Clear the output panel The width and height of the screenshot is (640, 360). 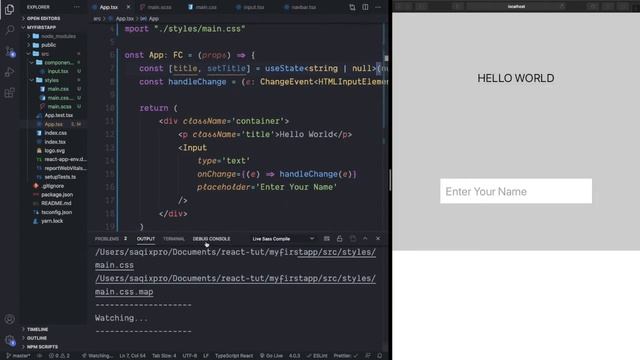tap(327, 239)
